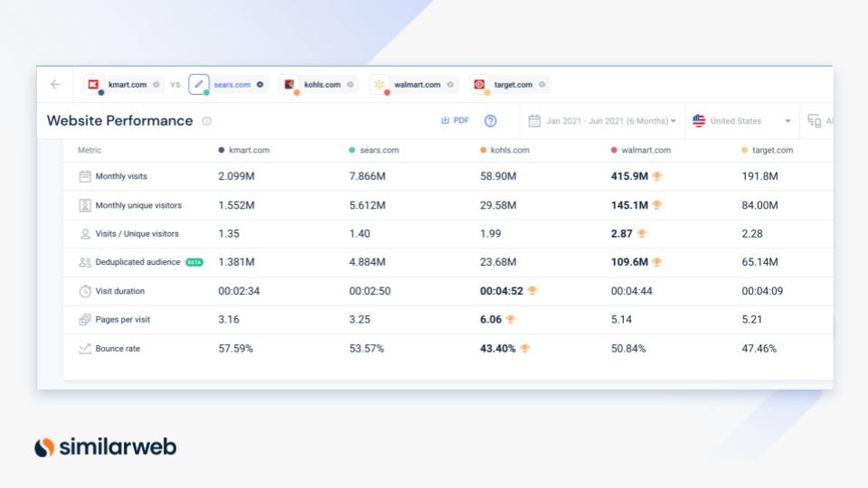Select the target.com tab chip
The width and height of the screenshot is (868, 488).
pos(510,84)
